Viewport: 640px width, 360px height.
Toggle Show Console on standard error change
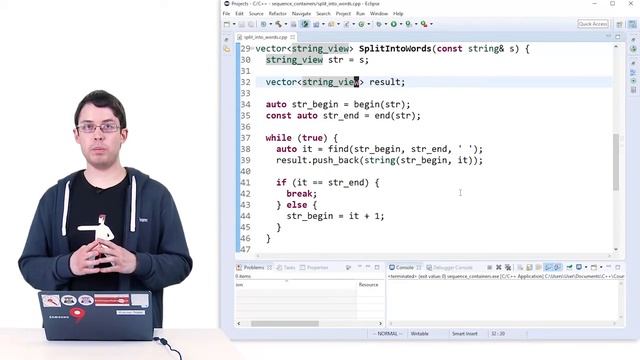(x=558, y=267)
